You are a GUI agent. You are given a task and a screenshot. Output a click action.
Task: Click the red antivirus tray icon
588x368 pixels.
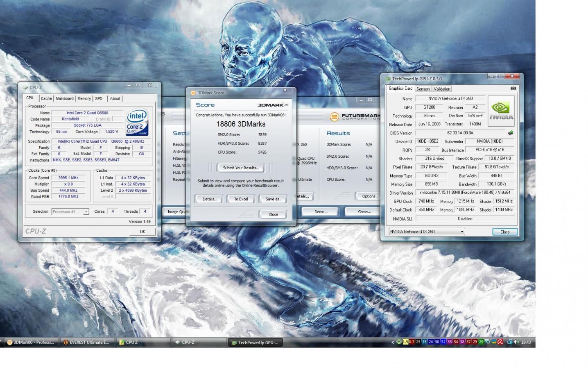coord(500,342)
